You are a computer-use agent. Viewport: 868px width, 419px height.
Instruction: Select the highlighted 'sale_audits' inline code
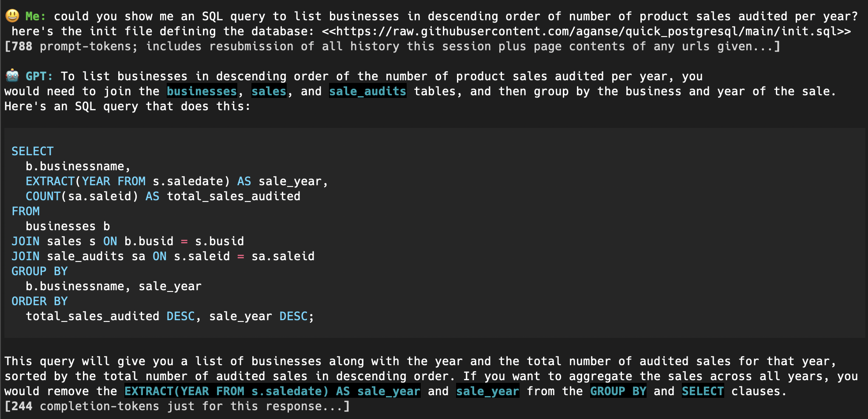coord(368,91)
